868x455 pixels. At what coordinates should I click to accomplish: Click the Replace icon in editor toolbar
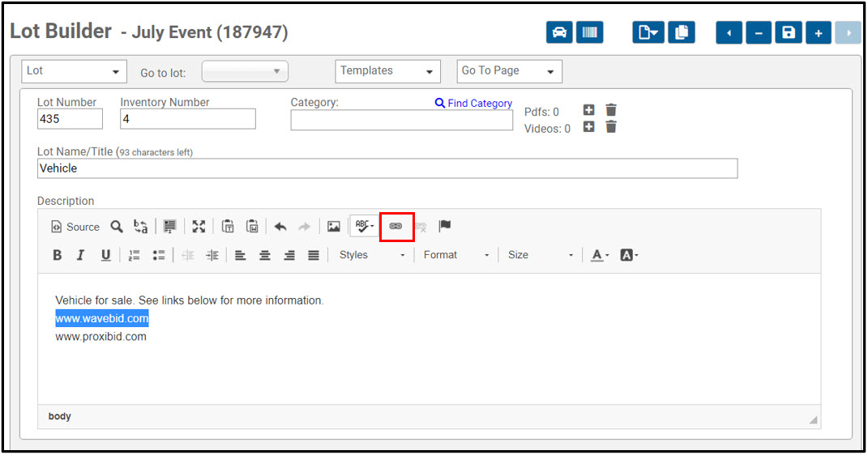(140, 227)
